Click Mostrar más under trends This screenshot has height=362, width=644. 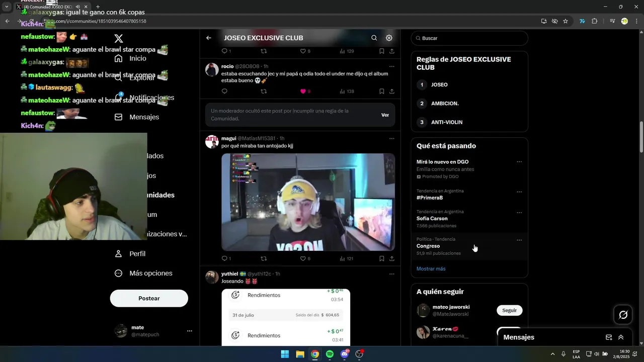pos(431,269)
